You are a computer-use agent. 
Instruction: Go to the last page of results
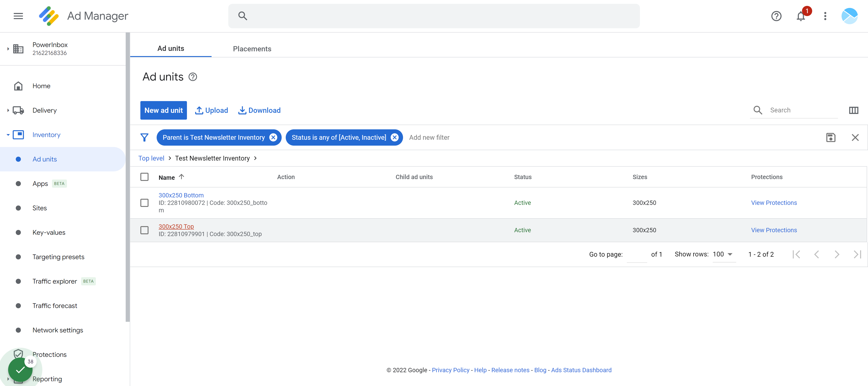tap(857, 255)
